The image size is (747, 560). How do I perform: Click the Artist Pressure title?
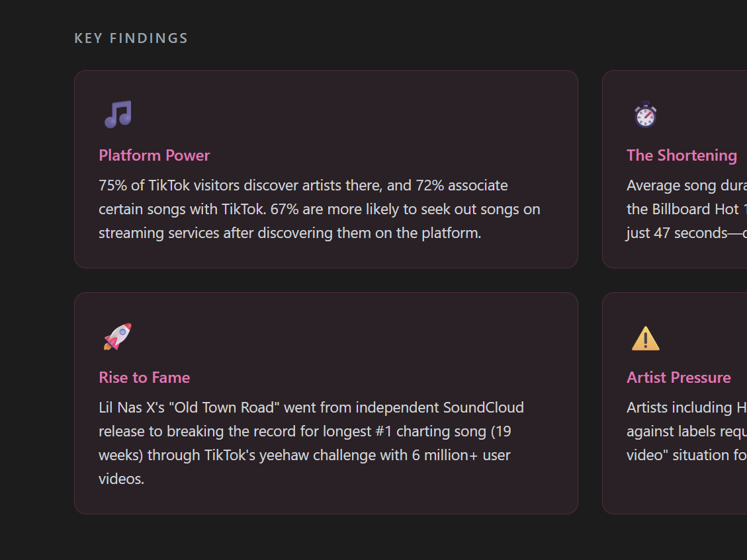[678, 378]
